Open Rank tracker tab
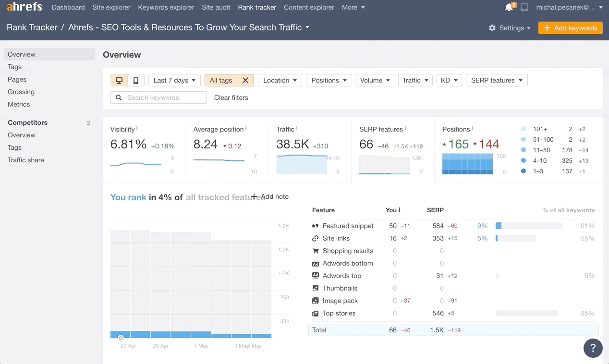The image size is (609, 364). click(257, 7)
